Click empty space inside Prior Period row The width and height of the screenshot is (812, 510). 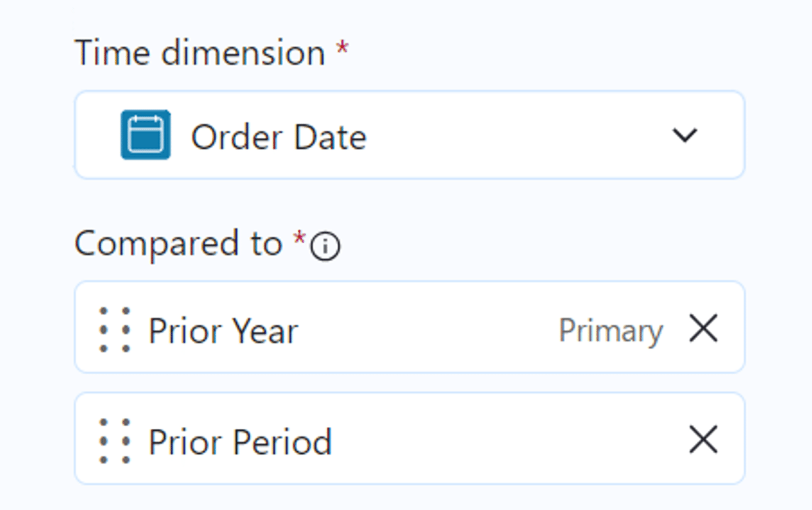(507, 440)
